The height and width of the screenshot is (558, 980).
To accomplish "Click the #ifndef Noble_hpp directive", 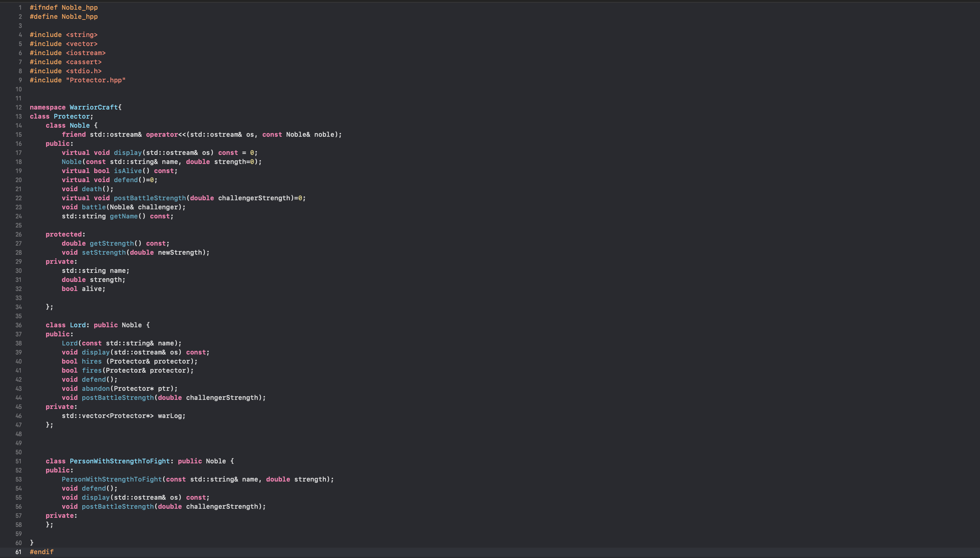I will pyautogui.click(x=64, y=8).
